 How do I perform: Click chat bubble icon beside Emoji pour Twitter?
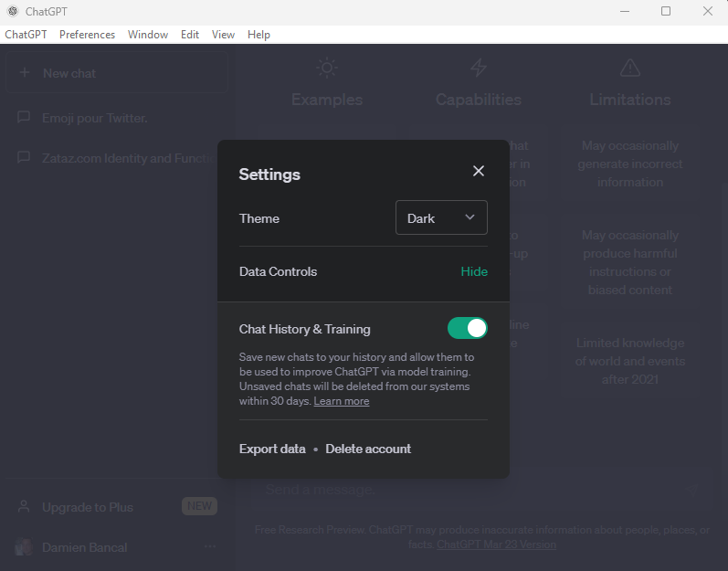23,118
